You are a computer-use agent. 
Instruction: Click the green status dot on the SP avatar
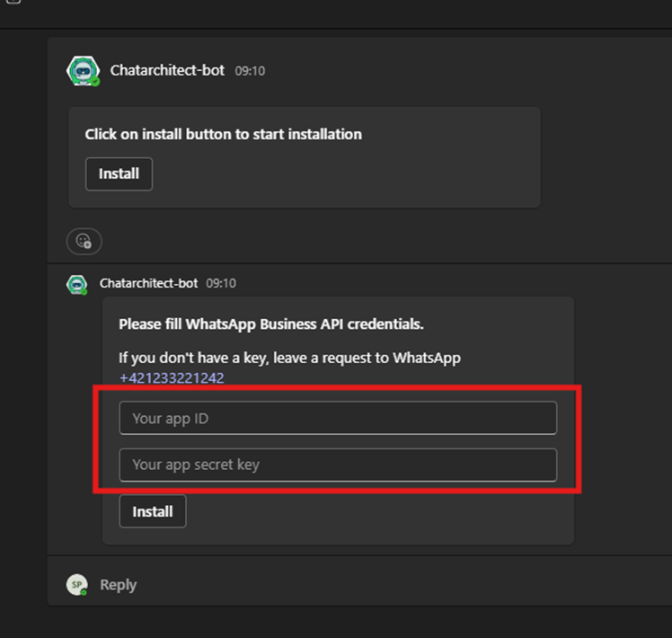pos(84,592)
